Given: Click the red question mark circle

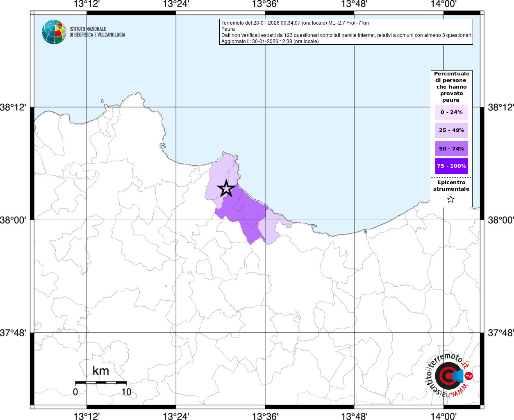Looking at the screenshot, I should [469, 376].
